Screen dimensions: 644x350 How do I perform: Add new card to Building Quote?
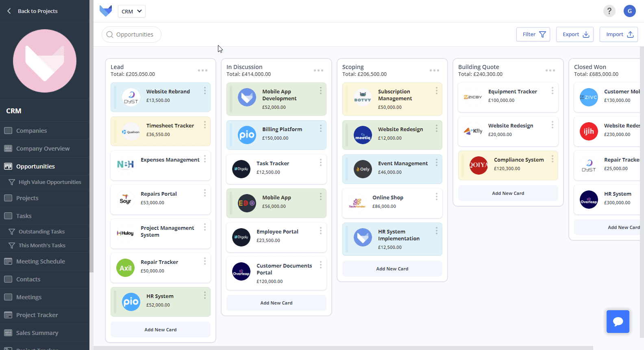pos(508,193)
